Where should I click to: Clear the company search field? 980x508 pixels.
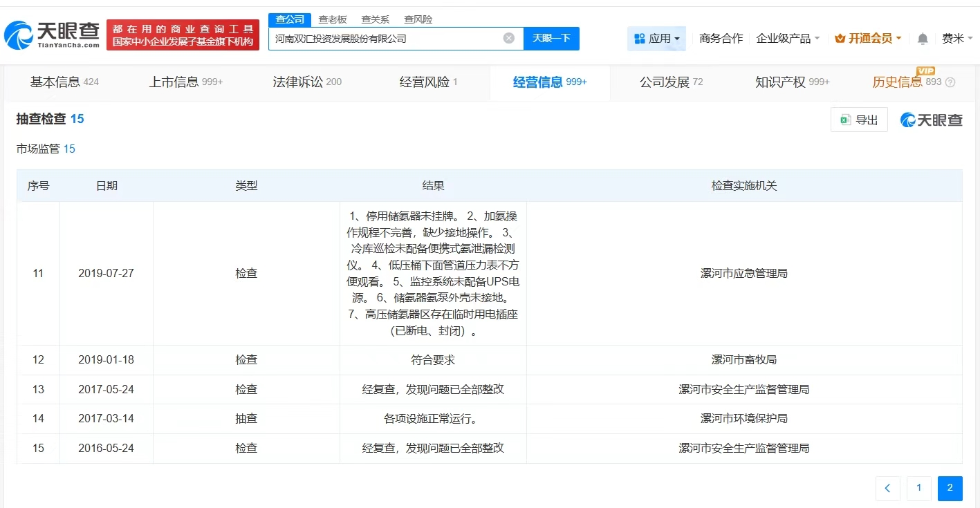click(509, 38)
